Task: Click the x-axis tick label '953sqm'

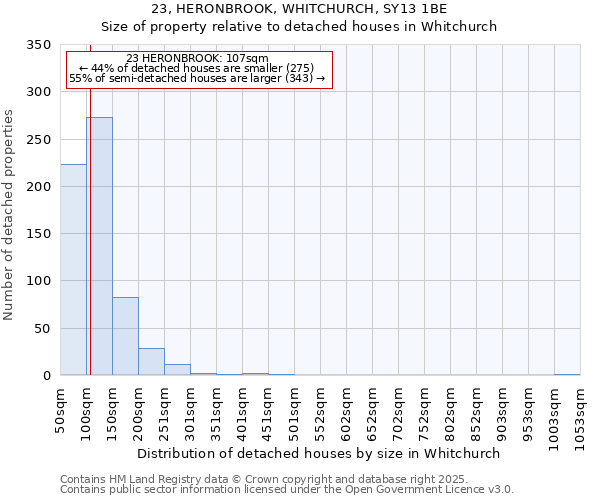Action: tap(529, 415)
